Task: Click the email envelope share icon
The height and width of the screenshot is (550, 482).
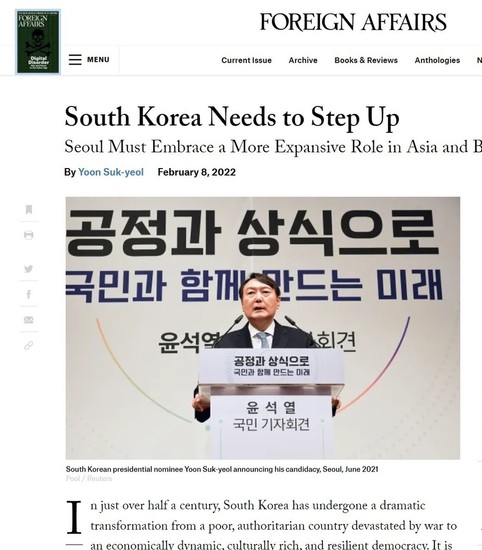Action: point(29,320)
